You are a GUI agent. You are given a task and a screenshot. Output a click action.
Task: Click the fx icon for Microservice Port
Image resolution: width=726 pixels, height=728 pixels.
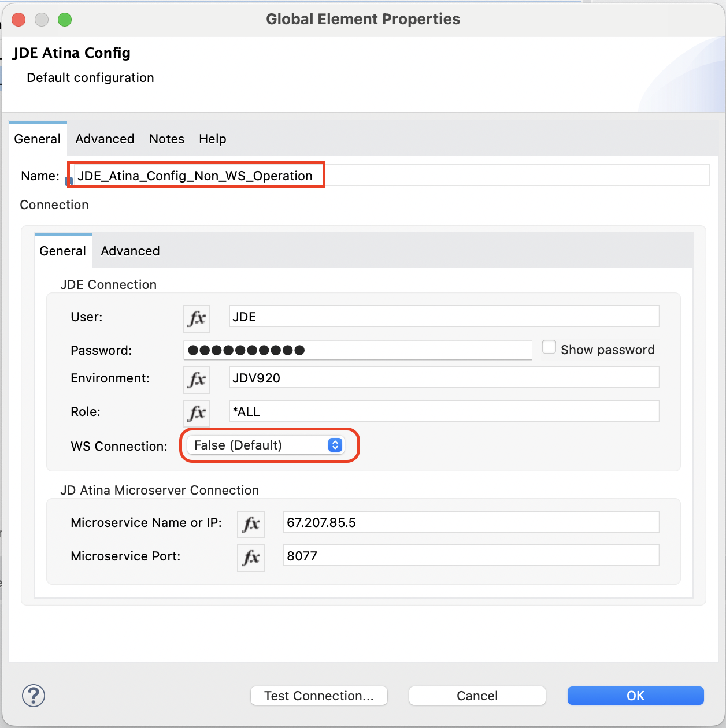coord(251,558)
